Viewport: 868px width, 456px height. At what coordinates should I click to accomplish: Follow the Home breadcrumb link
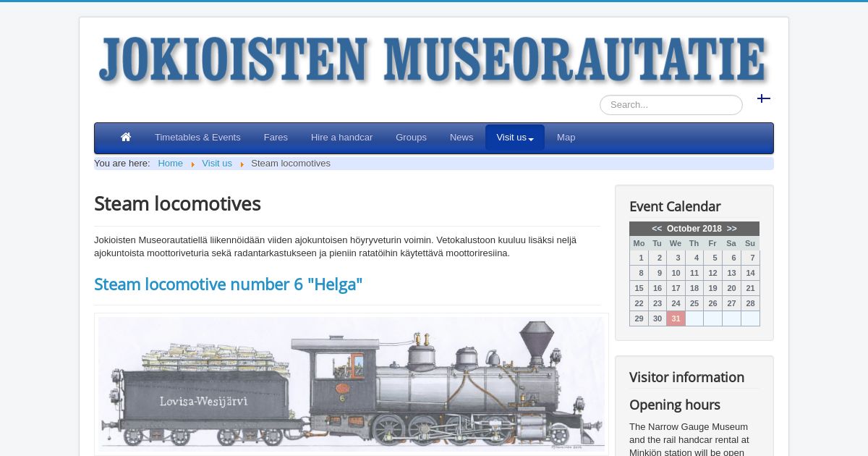[170, 164]
